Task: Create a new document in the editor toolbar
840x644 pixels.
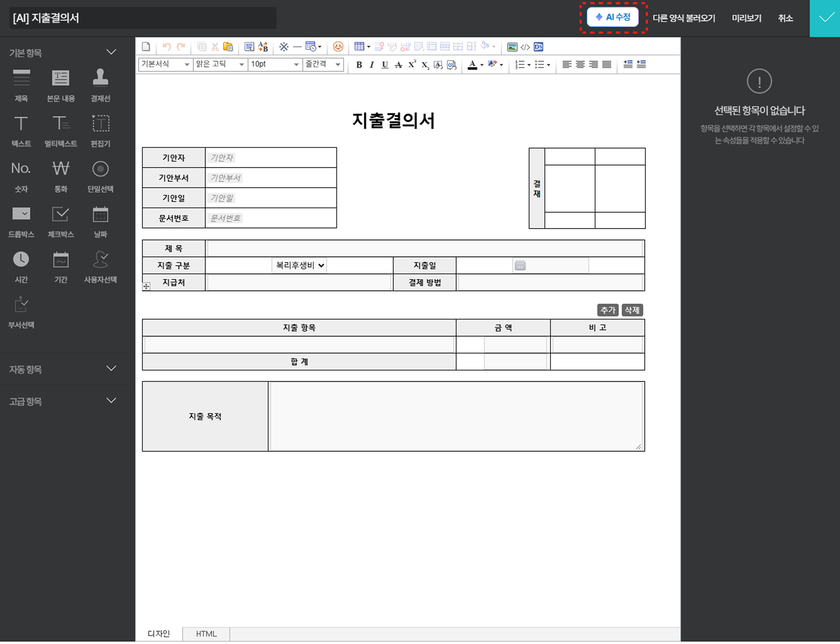Action: 146,47
